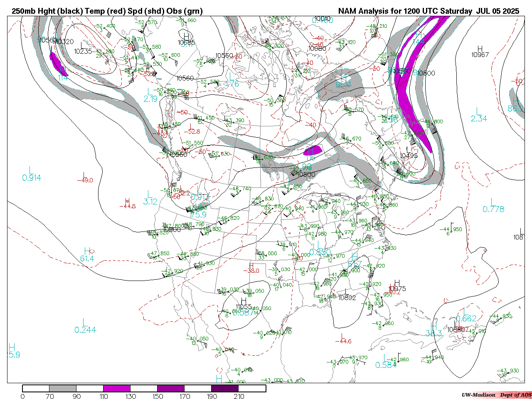The image size is (532, 399).
Task: Click the UW-Madison Dept of AOS credit
Action: (496, 394)
